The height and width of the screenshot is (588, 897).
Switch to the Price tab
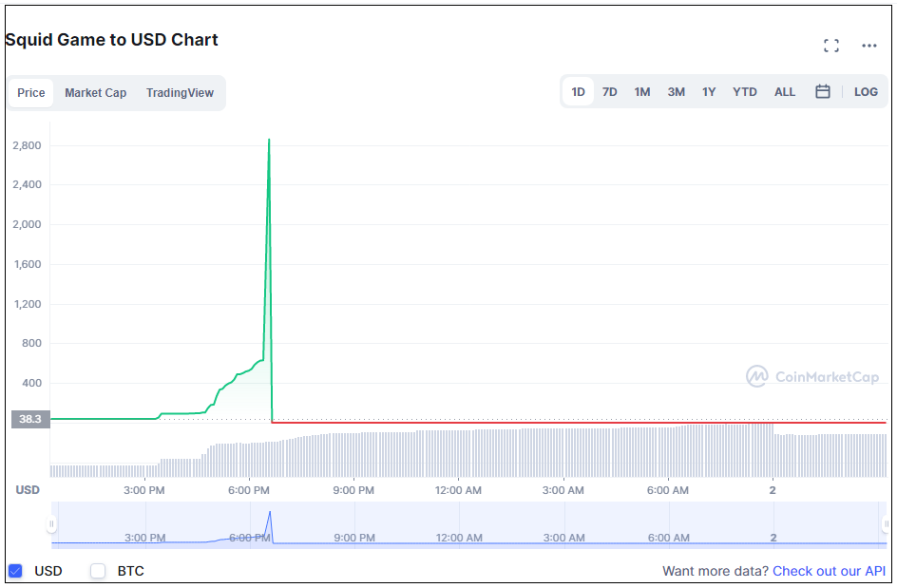31,93
